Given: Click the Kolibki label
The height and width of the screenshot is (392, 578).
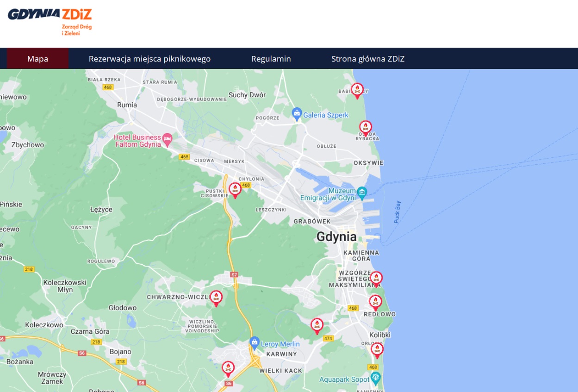Looking at the screenshot, I should click(380, 335).
